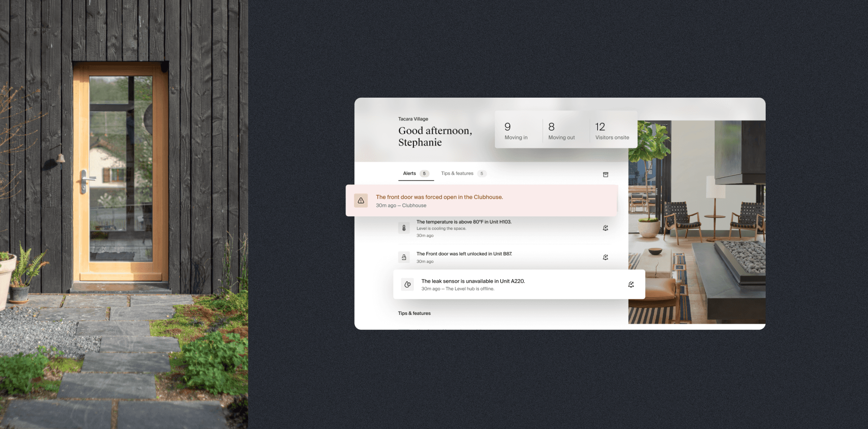Click the warning triangle icon on Clubhouse alert
Image resolution: width=868 pixels, height=429 pixels.
click(x=361, y=201)
